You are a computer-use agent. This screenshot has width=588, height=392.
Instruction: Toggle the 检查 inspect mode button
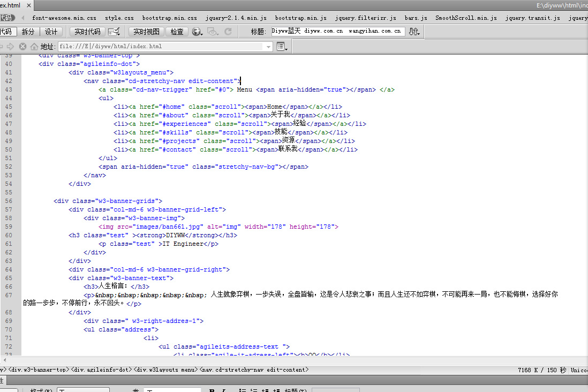[x=177, y=32]
